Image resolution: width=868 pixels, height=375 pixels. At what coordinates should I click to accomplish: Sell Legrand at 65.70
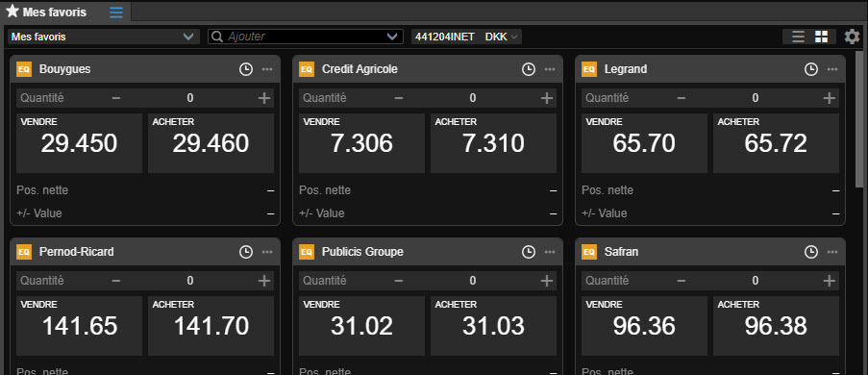pos(644,143)
